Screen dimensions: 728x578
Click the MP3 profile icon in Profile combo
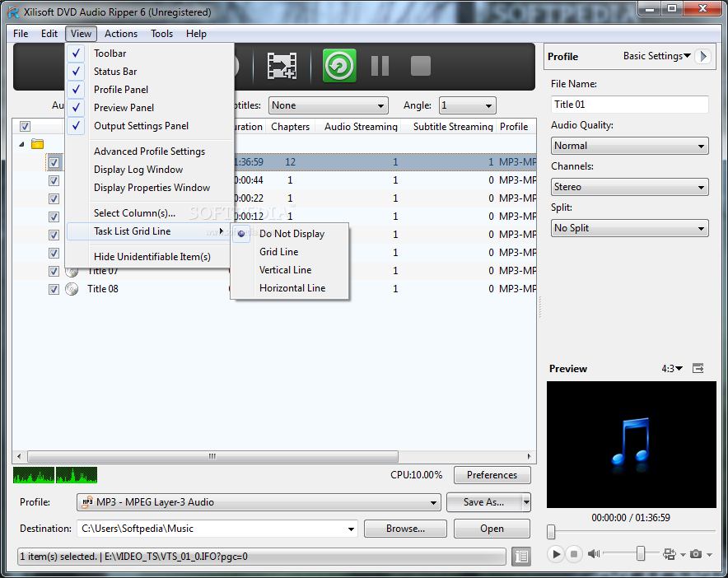pos(86,502)
